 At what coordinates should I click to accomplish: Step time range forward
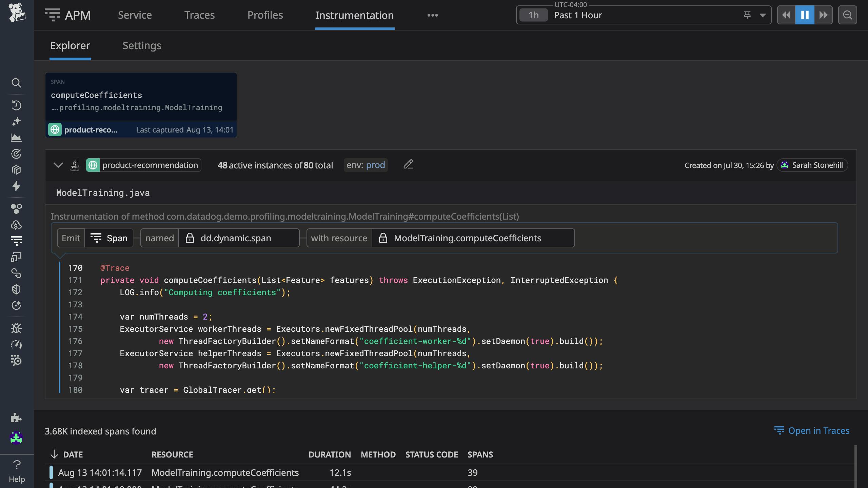tap(823, 15)
